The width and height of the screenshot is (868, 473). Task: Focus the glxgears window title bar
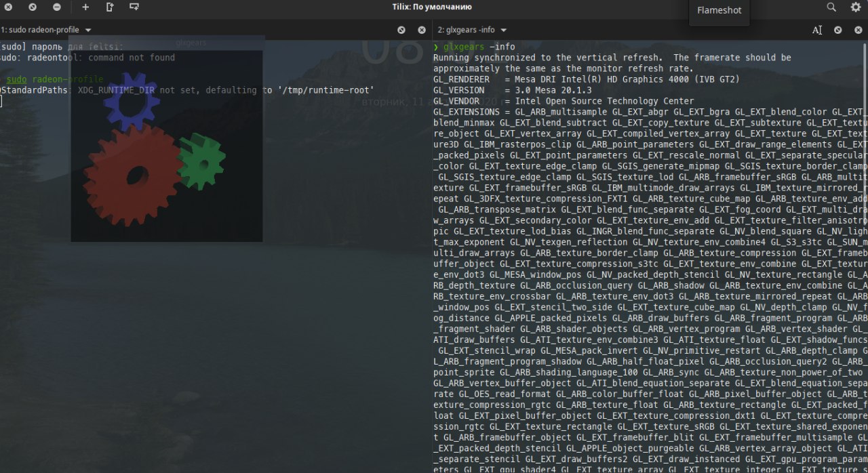click(x=166, y=43)
